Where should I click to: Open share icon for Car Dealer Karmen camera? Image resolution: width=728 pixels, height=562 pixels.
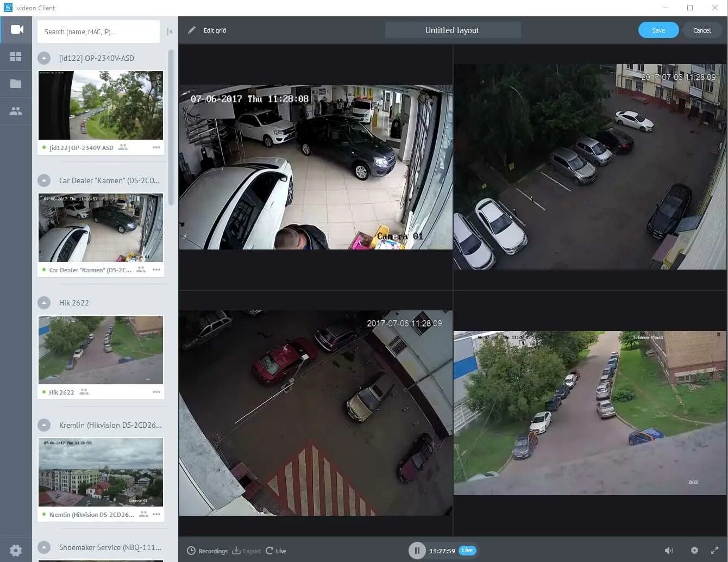pos(141,270)
